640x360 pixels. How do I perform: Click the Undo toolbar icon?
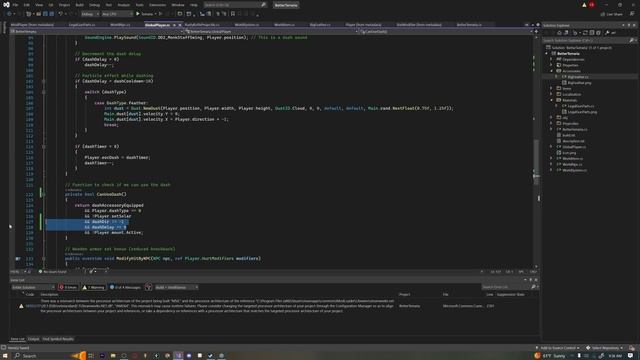pyautogui.click(x=60, y=14)
